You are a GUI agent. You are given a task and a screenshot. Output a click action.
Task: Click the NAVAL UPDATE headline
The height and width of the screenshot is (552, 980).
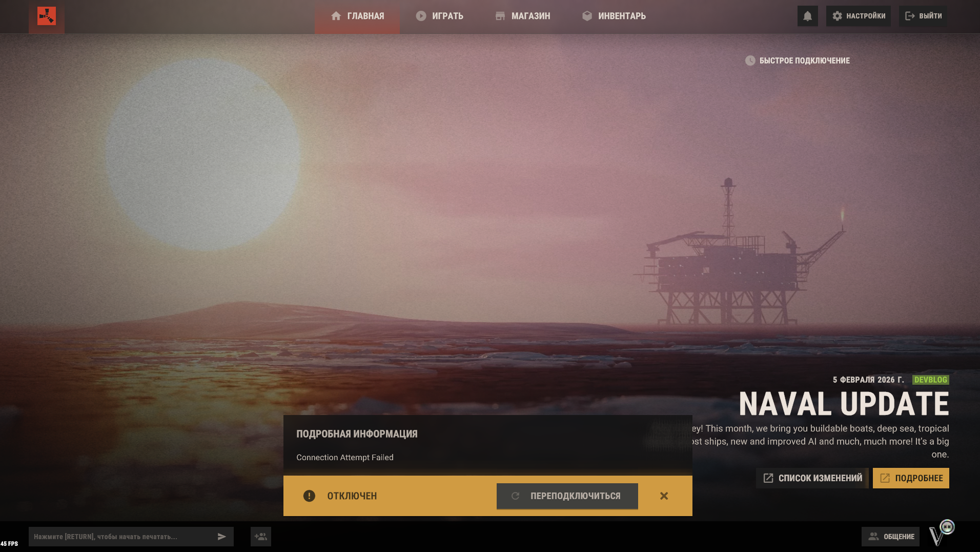click(x=844, y=404)
